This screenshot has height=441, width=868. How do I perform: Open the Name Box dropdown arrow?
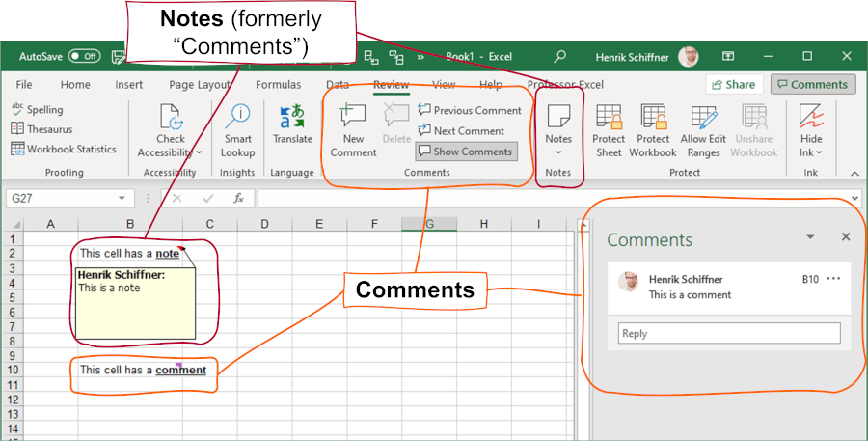pos(122,199)
